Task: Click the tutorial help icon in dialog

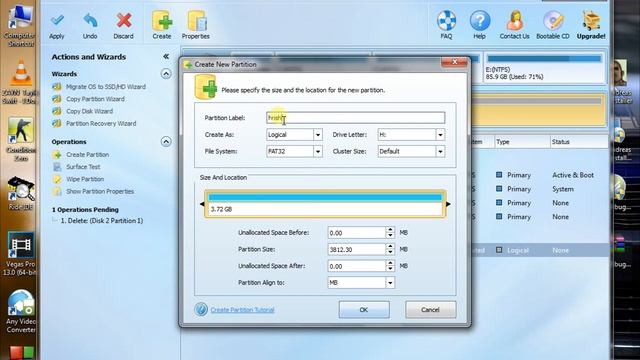Action: [201, 309]
